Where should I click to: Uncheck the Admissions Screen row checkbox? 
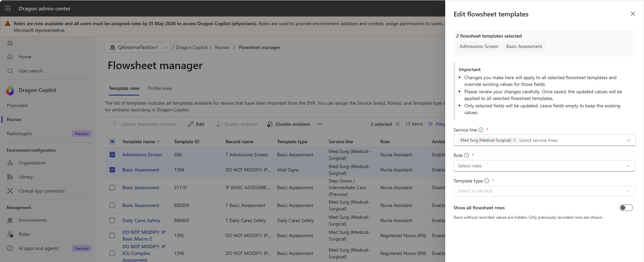click(x=112, y=155)
